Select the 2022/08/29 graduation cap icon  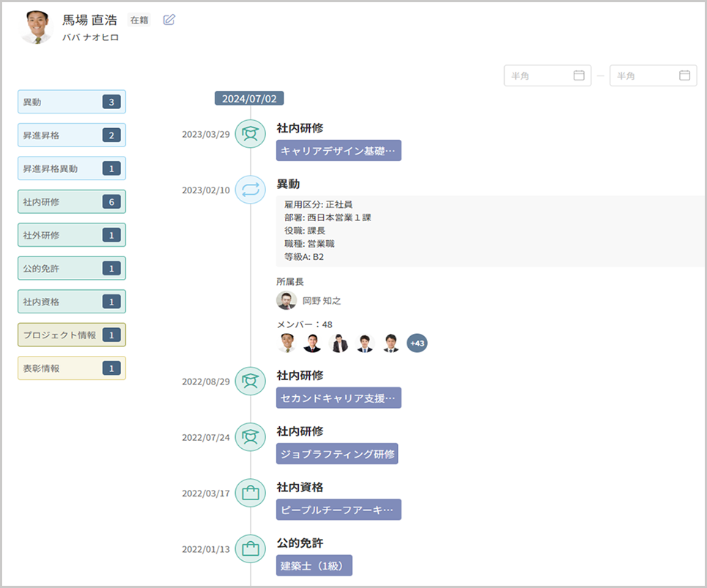tap(250, 382)
